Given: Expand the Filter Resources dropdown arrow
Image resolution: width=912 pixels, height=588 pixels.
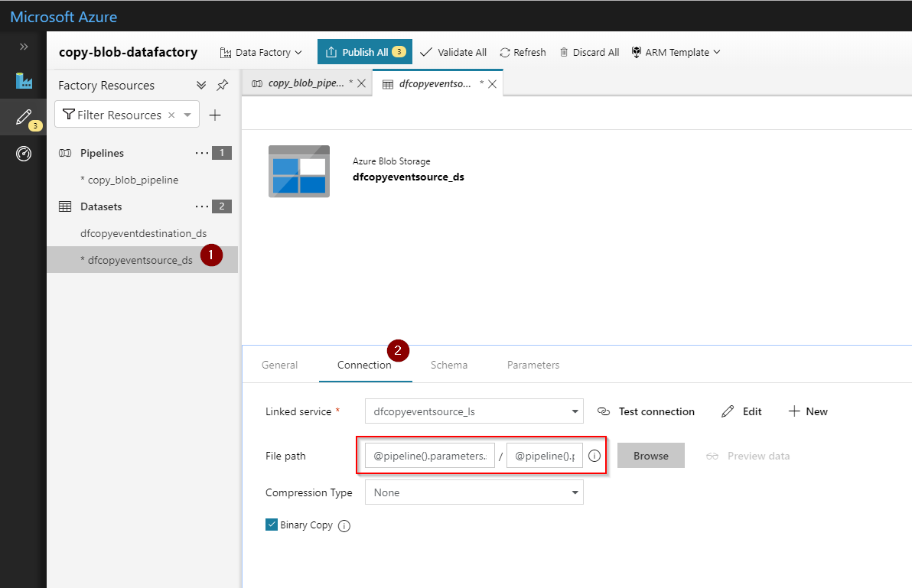Looking at the screenshot, I should 187,115.
